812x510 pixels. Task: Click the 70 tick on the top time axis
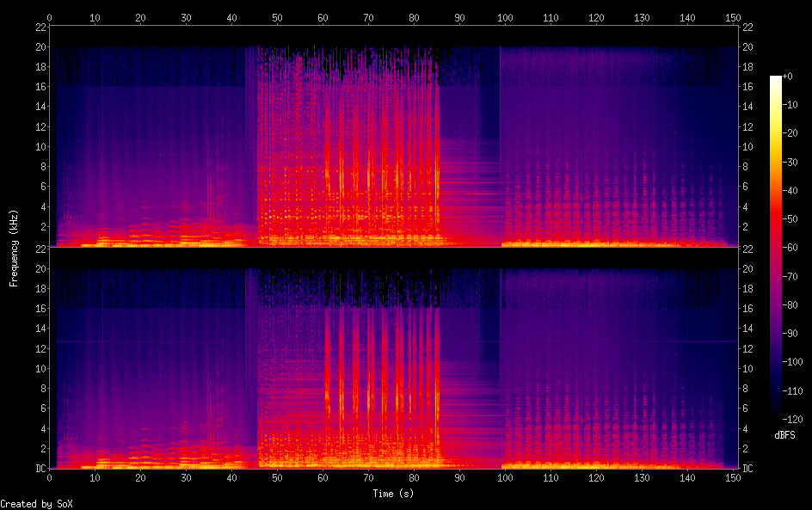tap(368, 17)
